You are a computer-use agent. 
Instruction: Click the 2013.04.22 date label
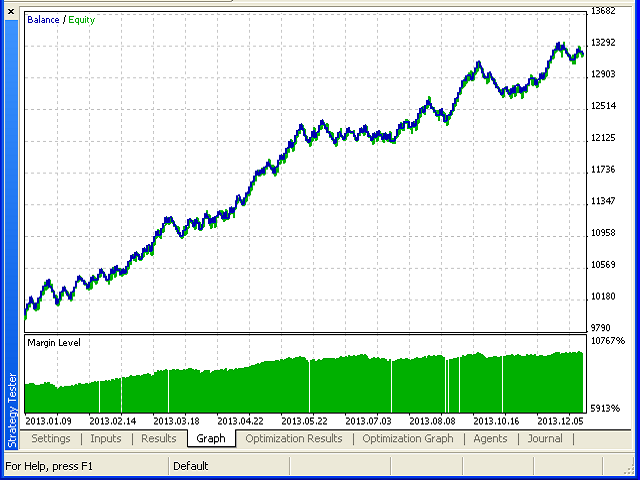[240, 421]
